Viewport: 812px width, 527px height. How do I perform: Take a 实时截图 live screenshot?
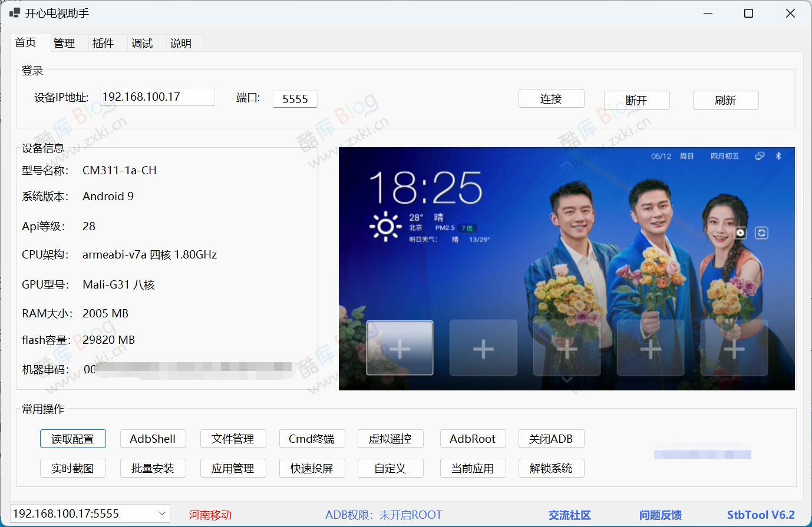click(x=72, y=468)
